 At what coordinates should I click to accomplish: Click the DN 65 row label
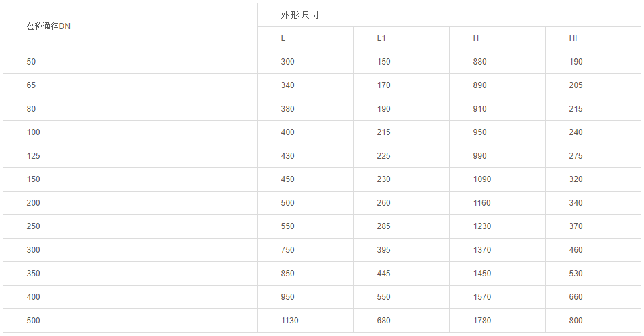32,85
